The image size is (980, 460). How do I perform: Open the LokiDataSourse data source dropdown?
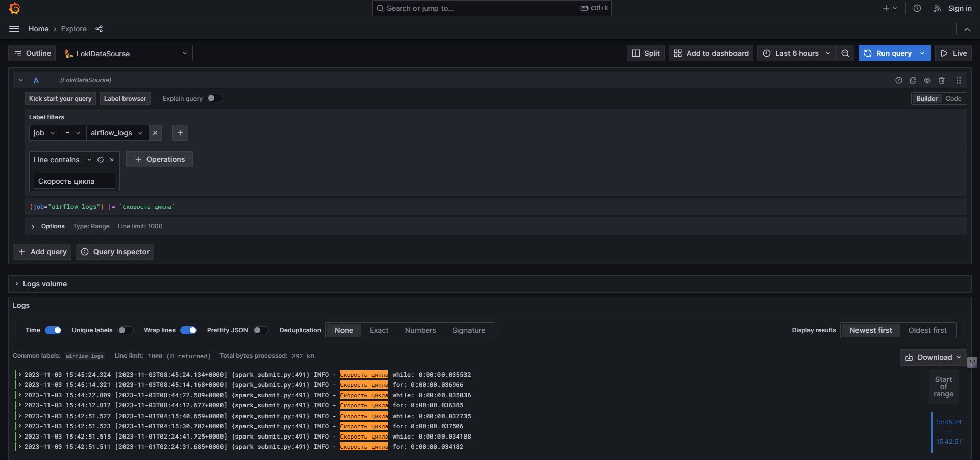click(126, 53)
